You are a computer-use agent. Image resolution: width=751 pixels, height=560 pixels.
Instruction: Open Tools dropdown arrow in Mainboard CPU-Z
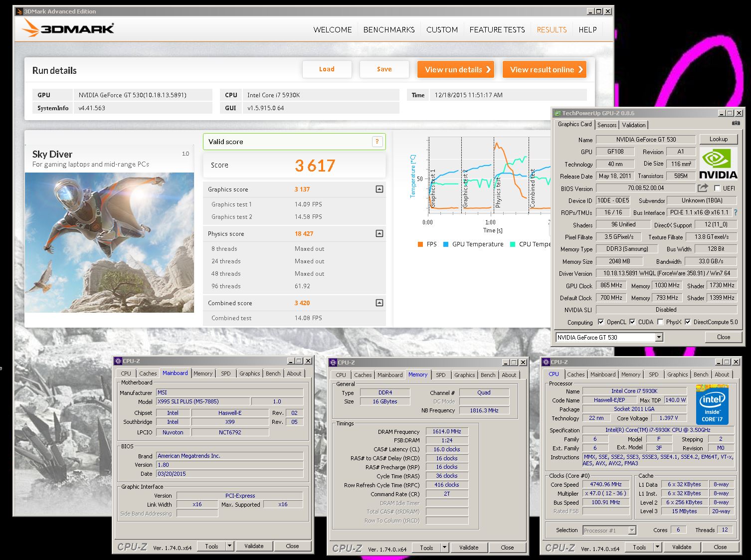[229, 546]
